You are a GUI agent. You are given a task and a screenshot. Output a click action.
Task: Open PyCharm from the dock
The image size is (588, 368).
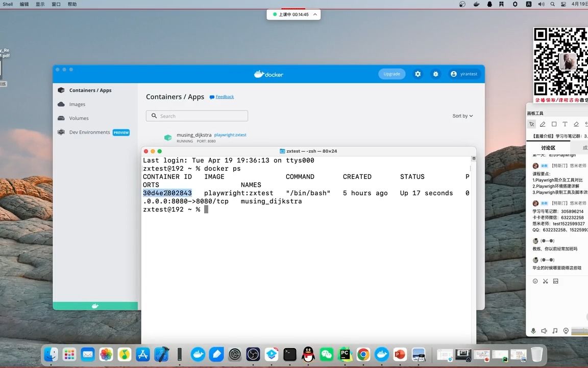coord(345,354)
